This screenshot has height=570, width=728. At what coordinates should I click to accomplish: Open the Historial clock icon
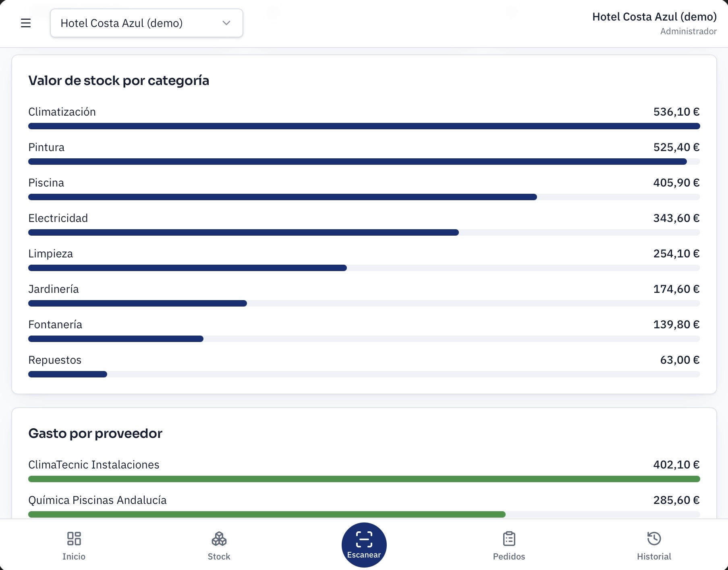[x=654, y=539]
